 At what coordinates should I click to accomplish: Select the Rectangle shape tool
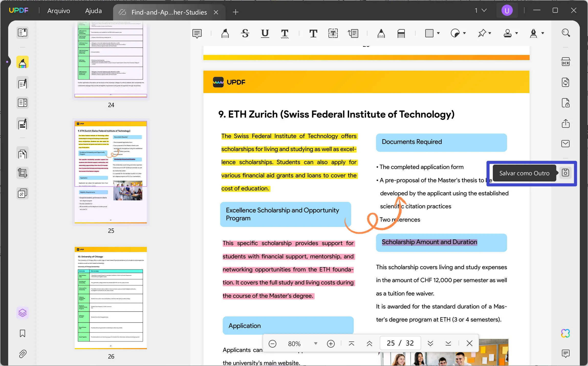click(429, 33)
